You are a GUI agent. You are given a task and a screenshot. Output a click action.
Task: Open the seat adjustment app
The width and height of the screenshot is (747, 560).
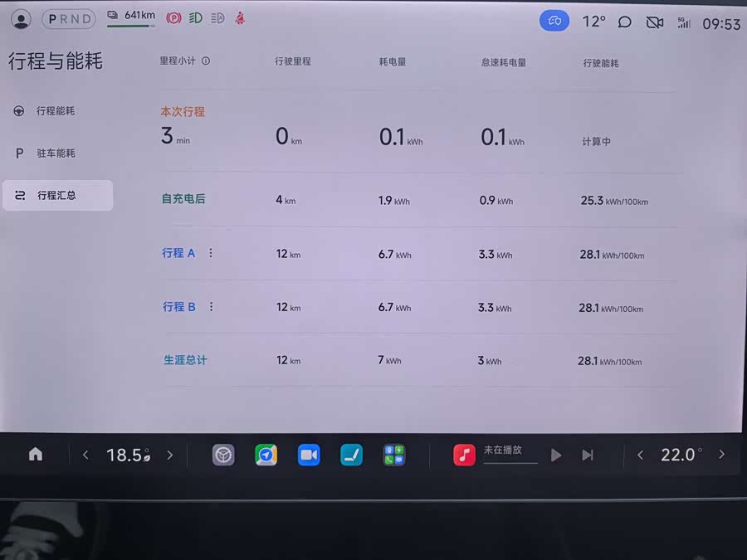click(x=351, y=455)
